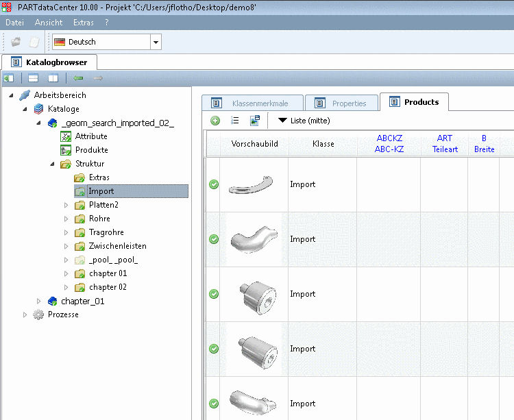Expand the _pool_ _pool_ folder
514x420 pixels.
[66, 260]
